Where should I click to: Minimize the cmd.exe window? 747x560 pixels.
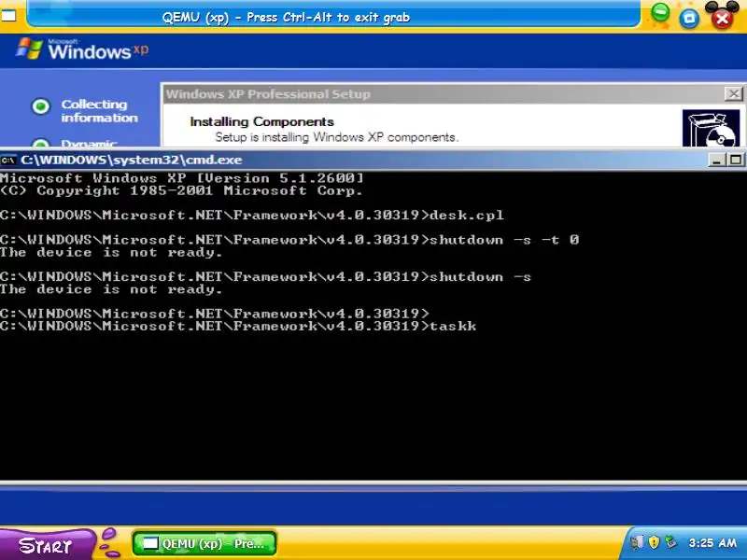pos(716,160)
